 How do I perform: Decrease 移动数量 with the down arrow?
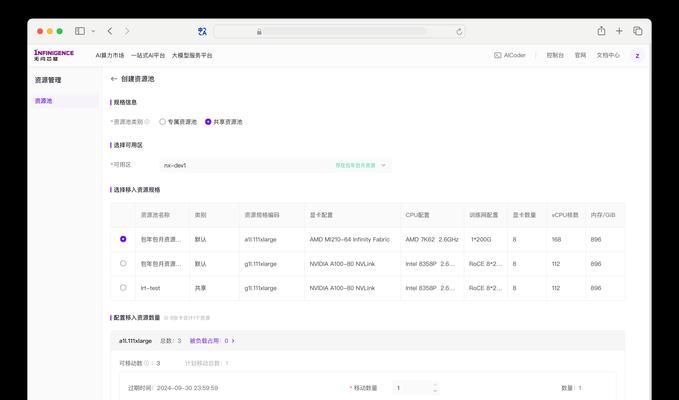pyautogui.click(x=435, y=391)
